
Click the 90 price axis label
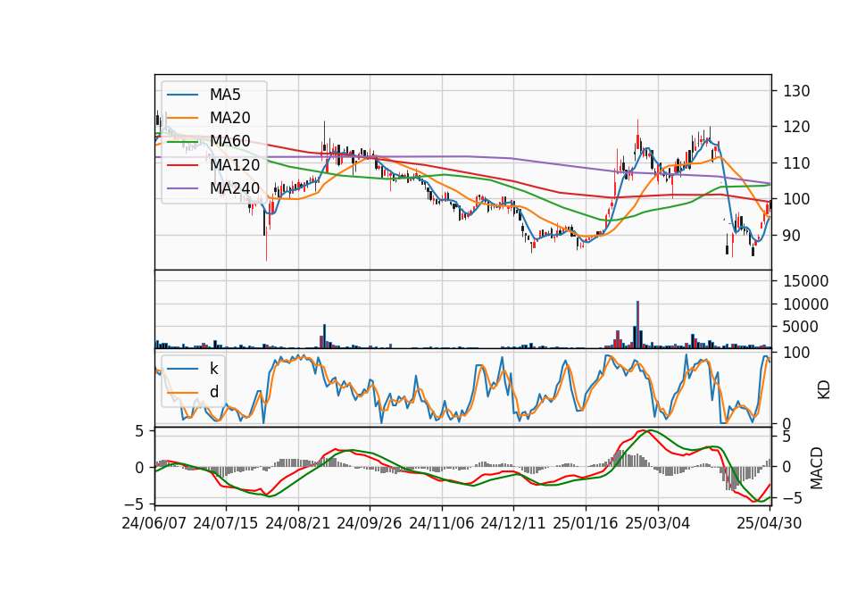tap(792, 236)
